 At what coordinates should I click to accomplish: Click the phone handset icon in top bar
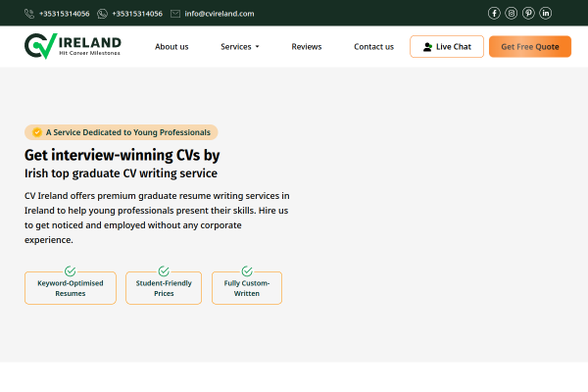click(x=29, y=14)
